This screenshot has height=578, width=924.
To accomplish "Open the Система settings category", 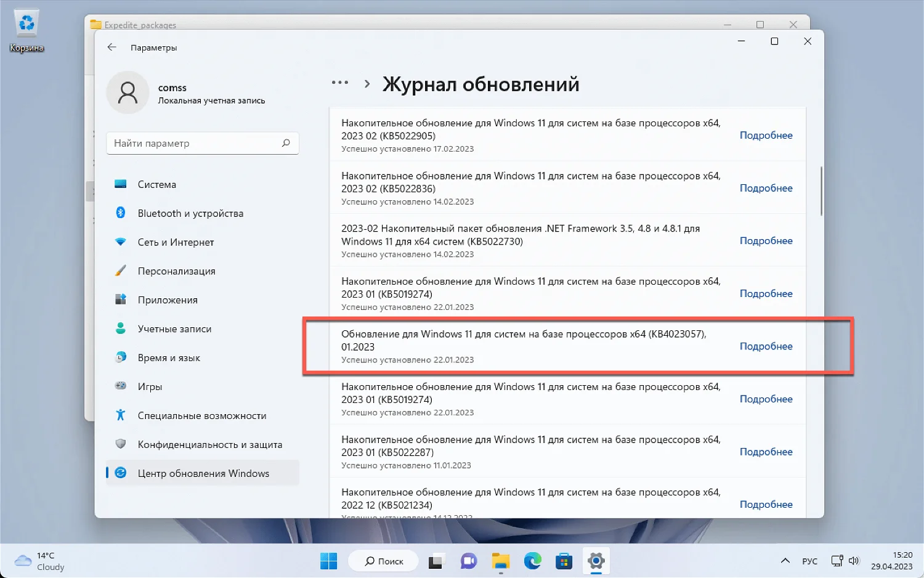I will pyautogui.click(x=203, y=184).
